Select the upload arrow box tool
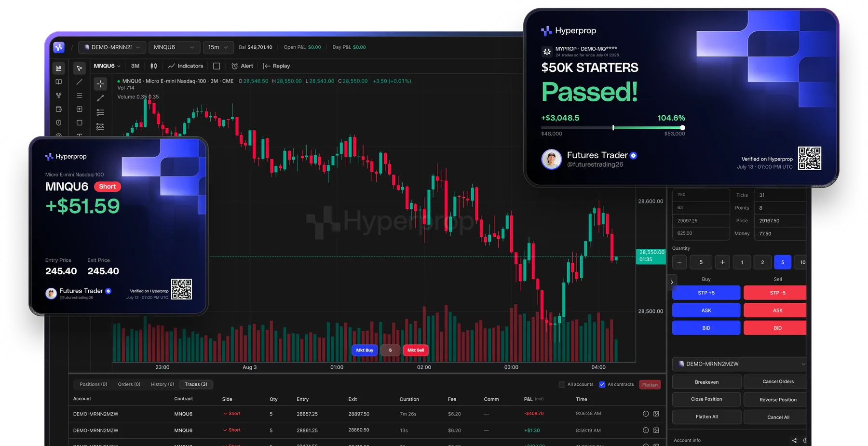Image resolution: width=868 pixels, height=446 pixels. (x=80, y=109)
